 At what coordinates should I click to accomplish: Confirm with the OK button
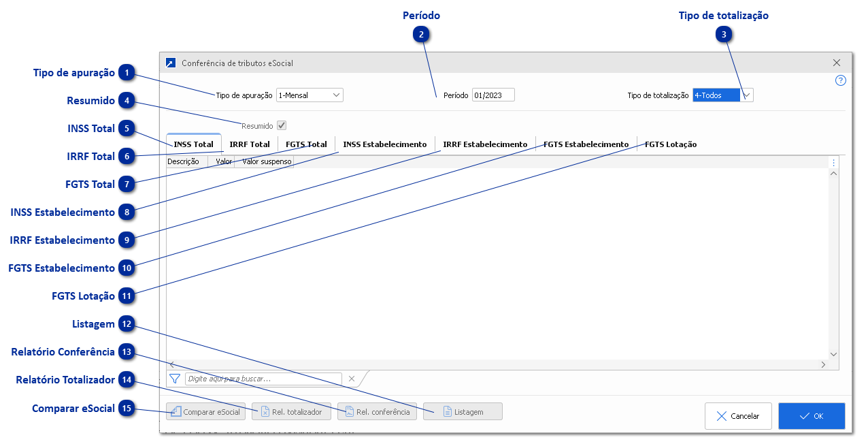tap(812, 416)
